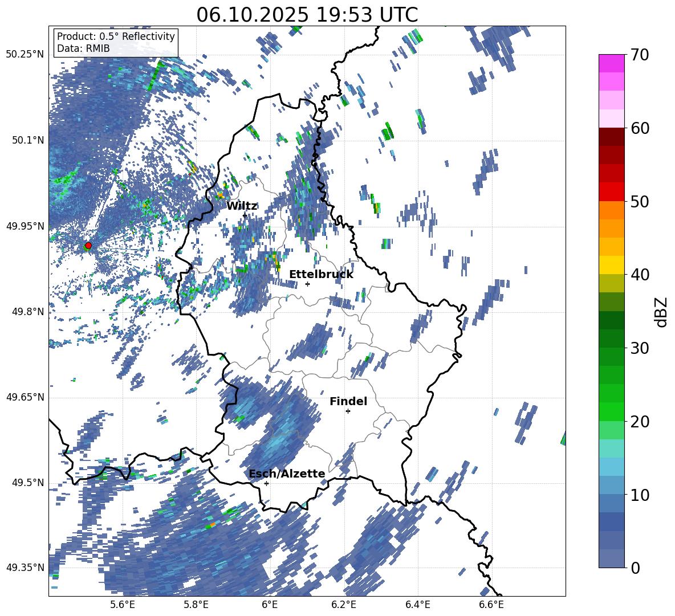Click the 49.5°N latitude label

pos(27,483)
